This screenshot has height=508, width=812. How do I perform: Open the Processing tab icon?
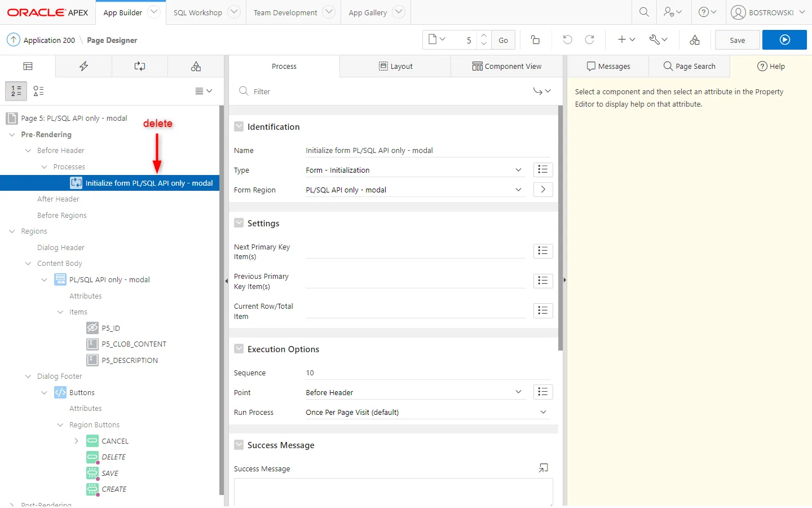(139, 67)
